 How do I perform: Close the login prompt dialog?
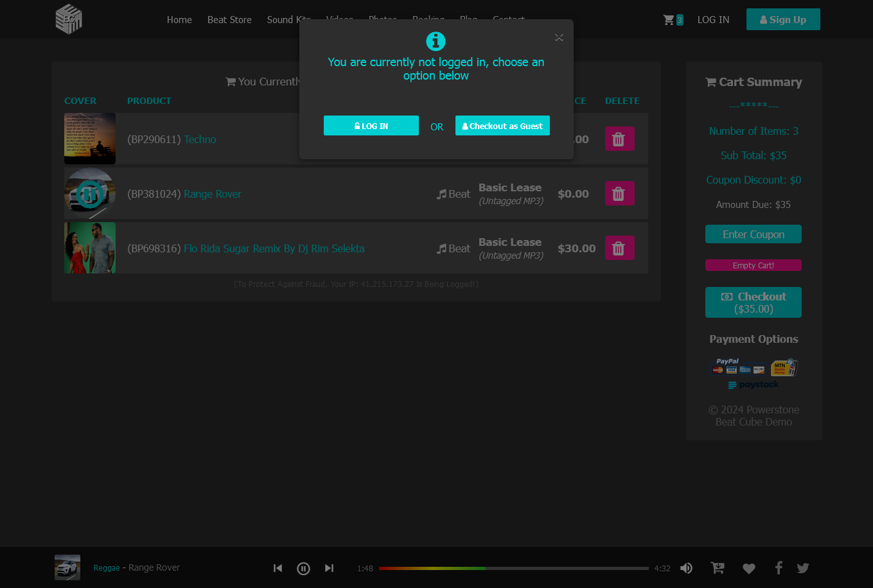click(x=559, y=38)
